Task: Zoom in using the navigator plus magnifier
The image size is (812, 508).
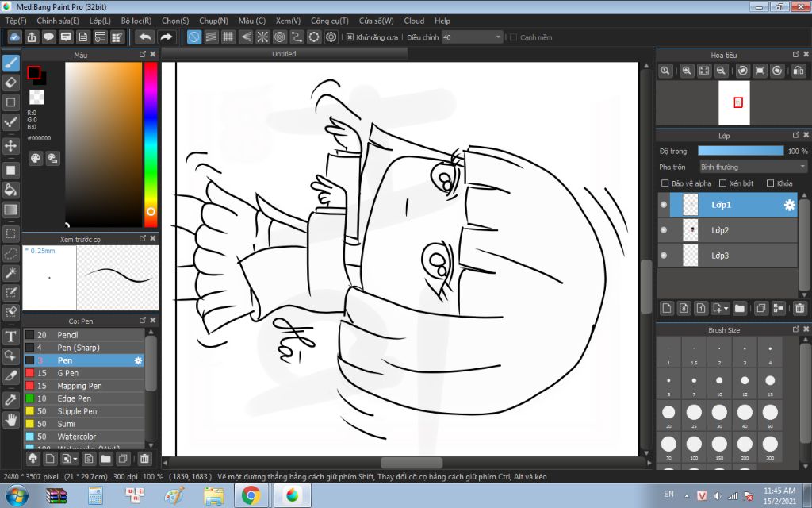Action: [687, 71]
